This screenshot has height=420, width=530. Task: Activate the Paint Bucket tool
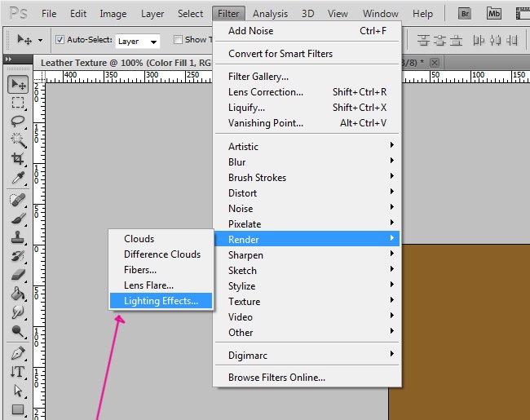click(x=18, y=294)
